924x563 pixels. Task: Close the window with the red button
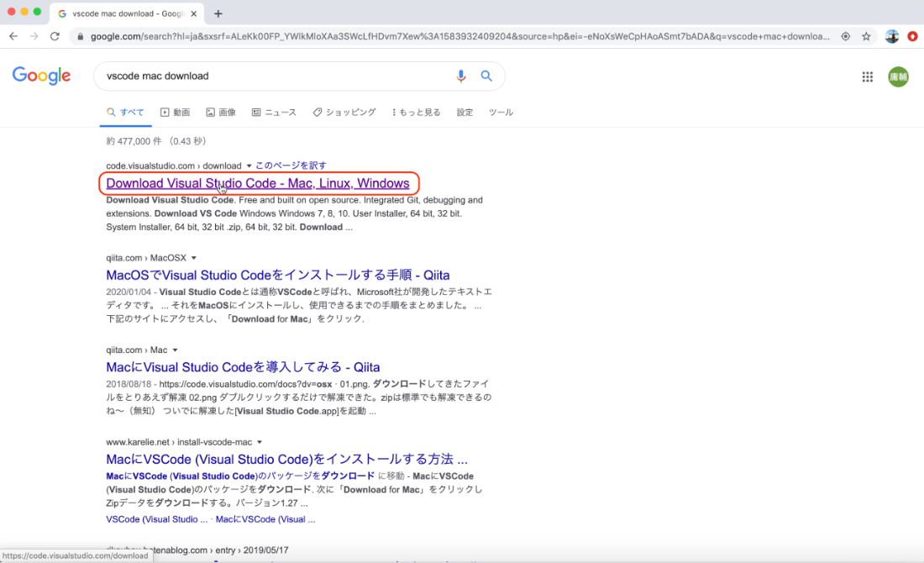(x=11, y=12)
